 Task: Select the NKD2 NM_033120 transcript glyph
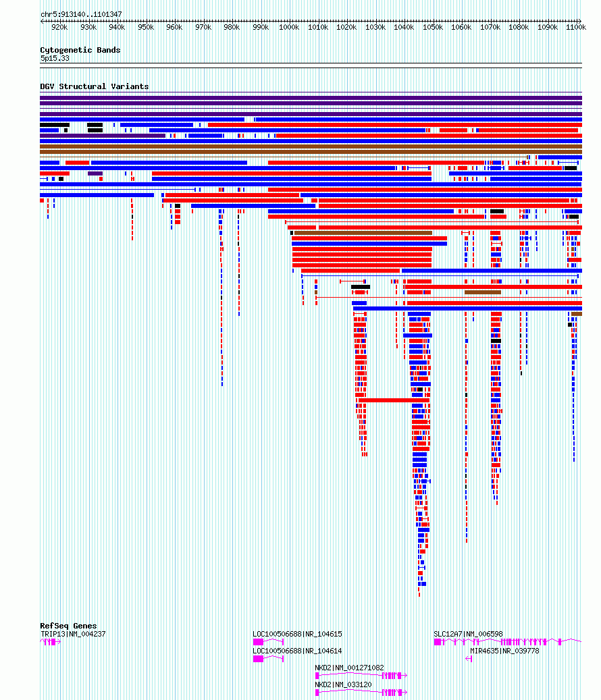[x=361, y=693]
